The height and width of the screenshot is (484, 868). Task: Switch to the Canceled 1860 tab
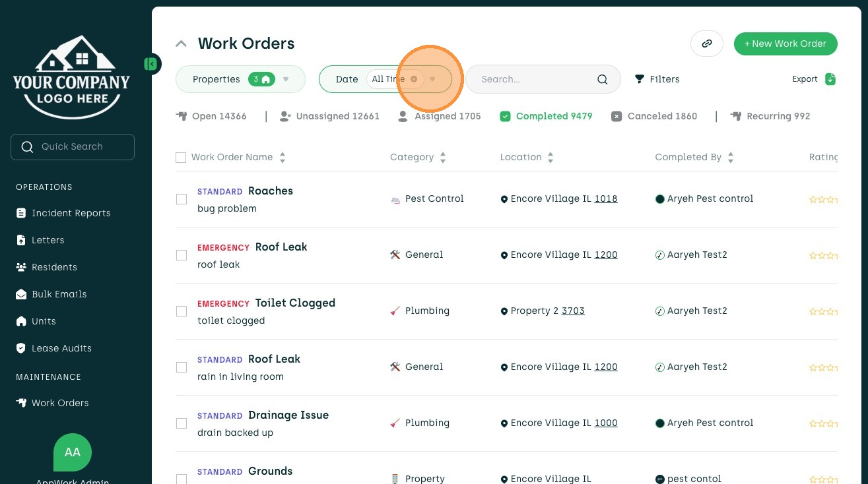(654, 116)
